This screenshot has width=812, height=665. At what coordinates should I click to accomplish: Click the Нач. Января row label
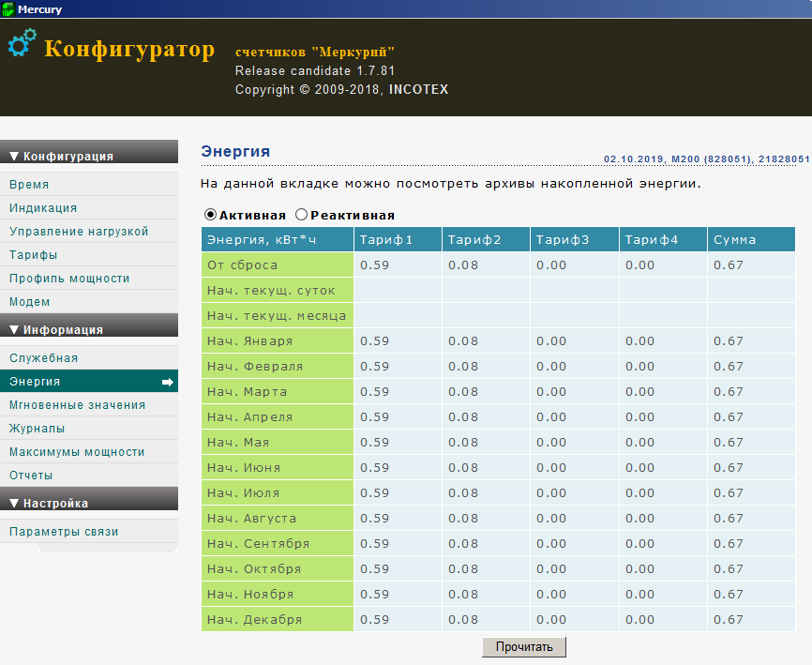[x=278, y=340]
